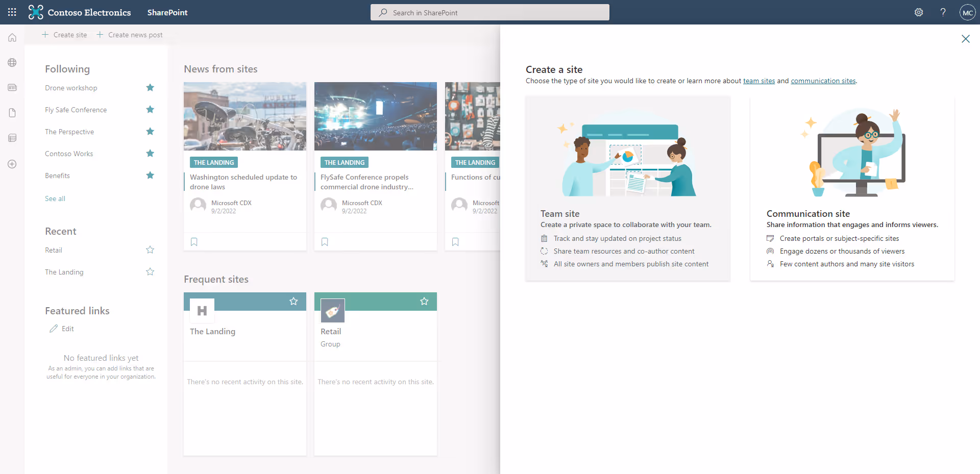The image size is (980, 474).
Task: Open the communication sites learn more link
Action: point(823,81)
